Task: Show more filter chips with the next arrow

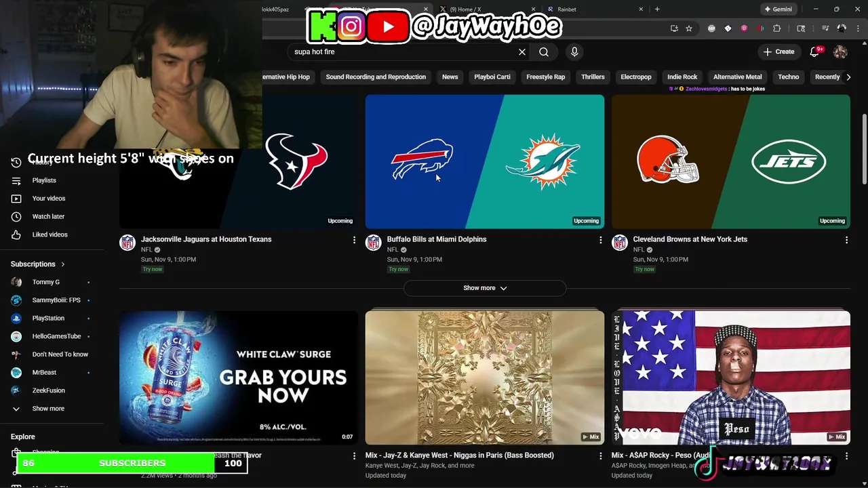Action: coord(848,77)
